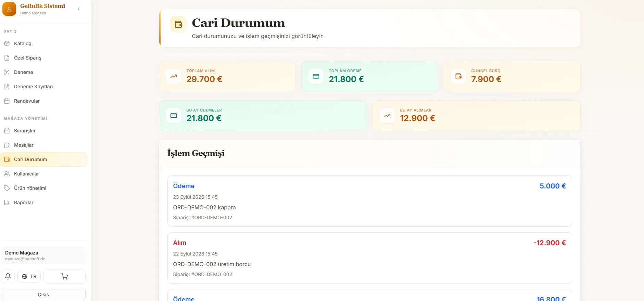Image resolution: width=644 pixels, height=301 pixels.
Task: Click the Randevular calendar icon
Action: pos(7,101)
